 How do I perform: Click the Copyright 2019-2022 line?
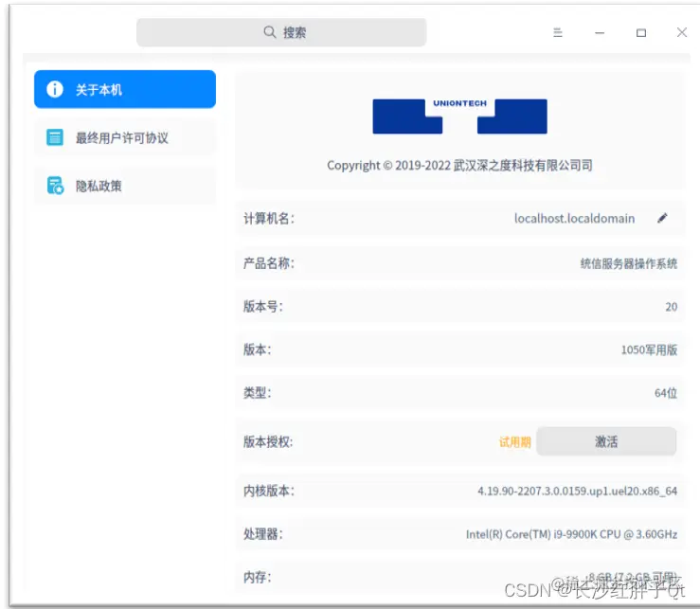pos(459,165)
